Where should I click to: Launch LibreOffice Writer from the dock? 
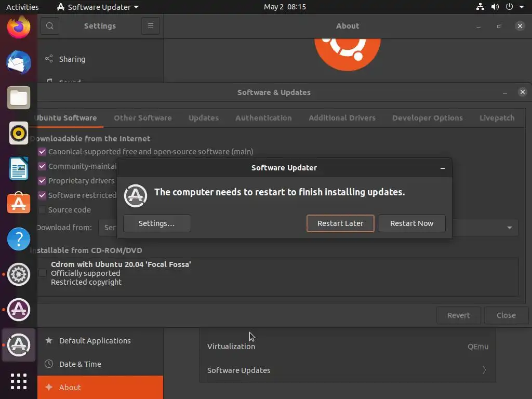tap(19, 168)
